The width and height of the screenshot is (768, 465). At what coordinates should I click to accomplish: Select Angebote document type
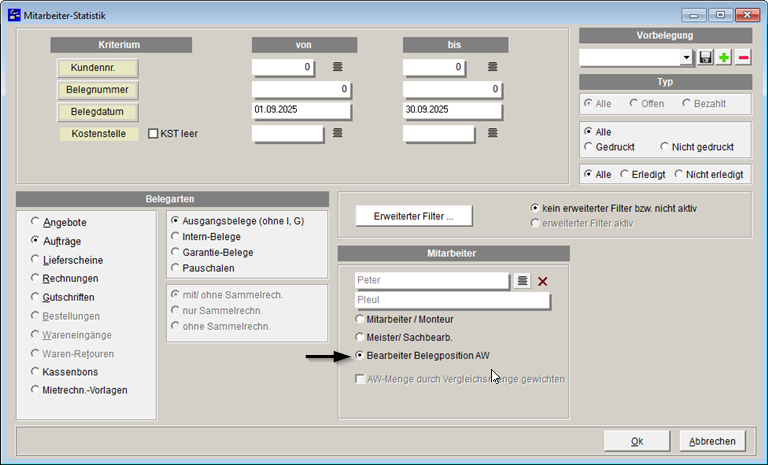(x=59, y=222)
